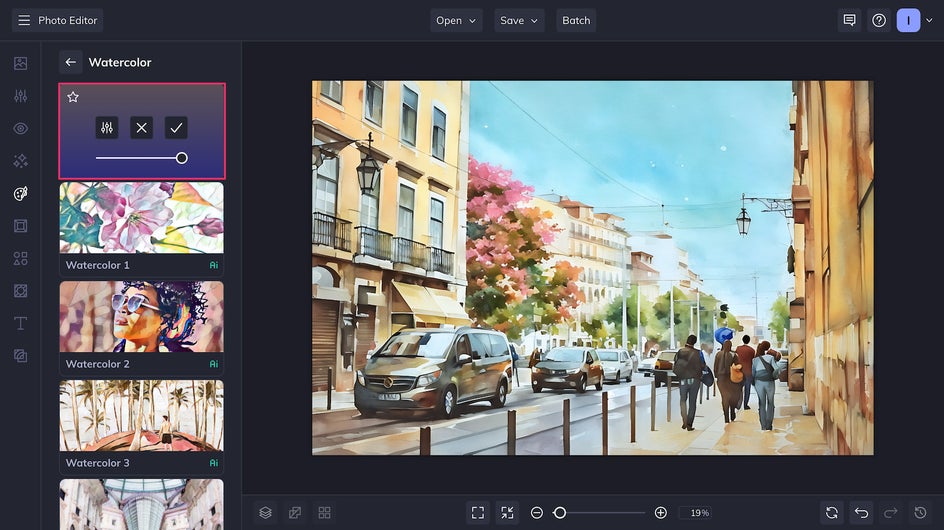Toggle the favorite star on the effect
Image resolution: width=944 pixels, height=530 pixels.
pyautogui.click(x=73, y=97)
